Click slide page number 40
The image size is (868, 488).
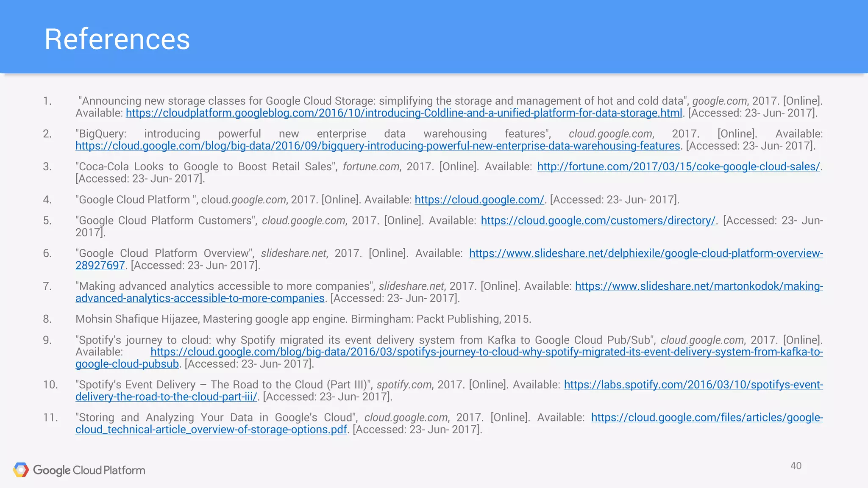click(x=796, y=466)
